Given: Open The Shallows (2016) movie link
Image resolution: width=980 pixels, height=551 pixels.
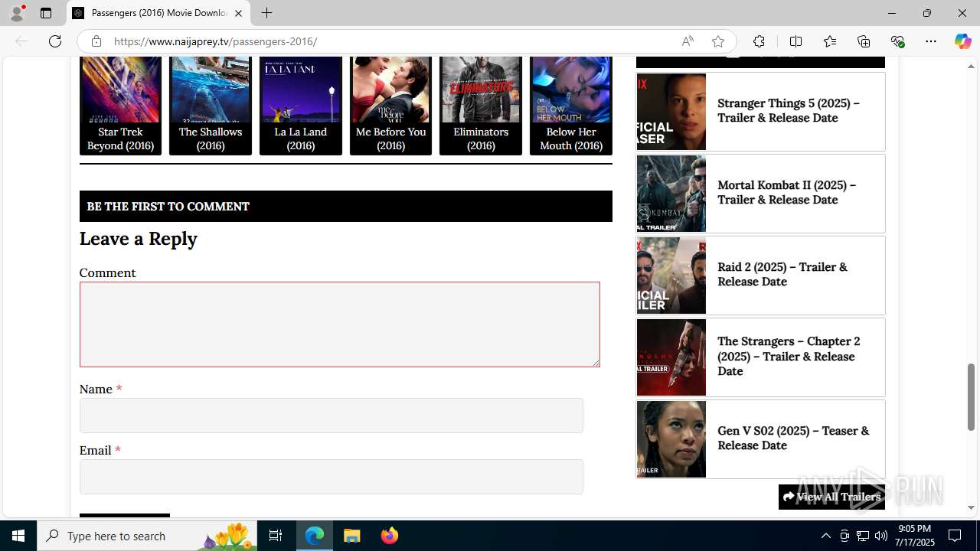Looking at the screenshot, I should pyautogui.click(x=211, y=139).
